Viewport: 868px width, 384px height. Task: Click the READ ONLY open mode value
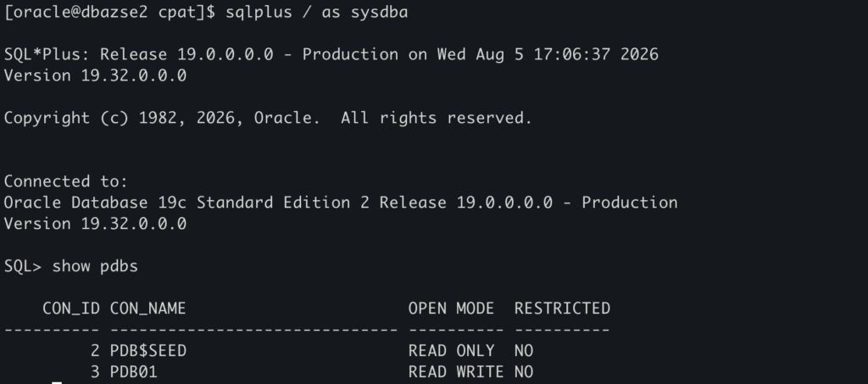point(451,351)
